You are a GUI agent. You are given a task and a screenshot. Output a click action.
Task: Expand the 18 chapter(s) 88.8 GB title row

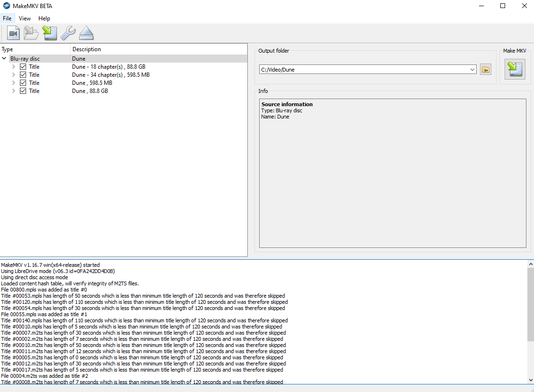[x=14, y=67]
